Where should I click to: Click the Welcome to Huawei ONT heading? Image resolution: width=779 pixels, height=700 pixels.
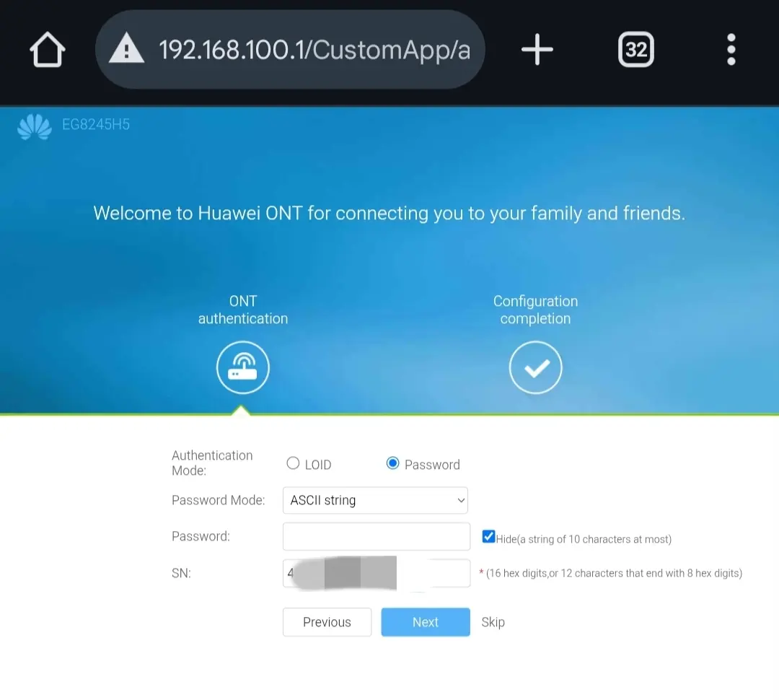click(389, 214)
